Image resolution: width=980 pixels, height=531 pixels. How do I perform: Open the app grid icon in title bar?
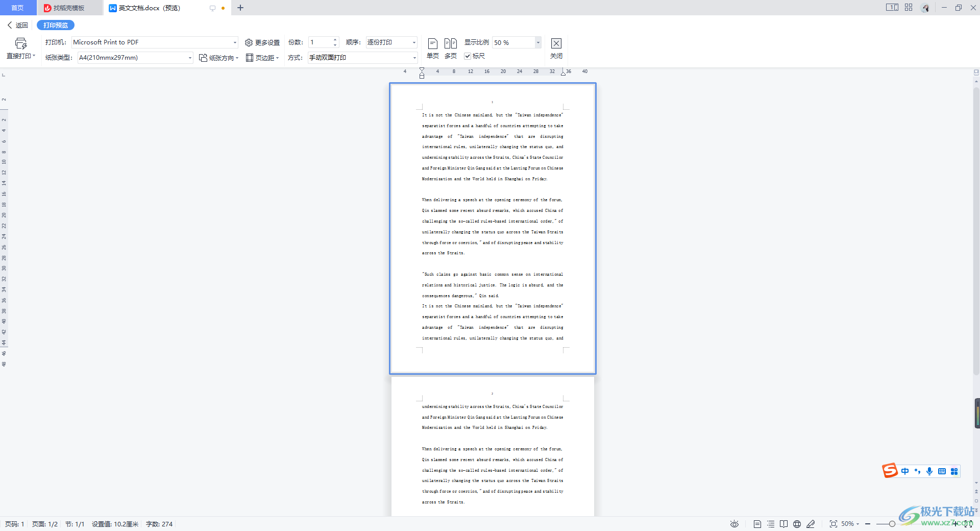pyautogui.click(x=909, y=7)
